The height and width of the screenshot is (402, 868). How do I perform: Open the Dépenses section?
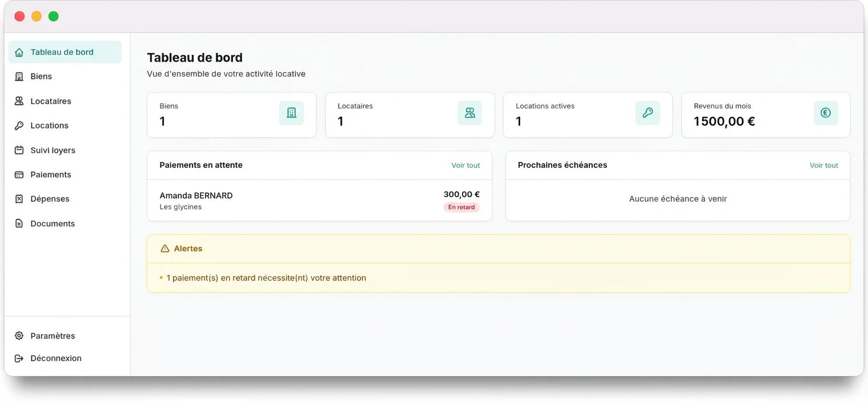[65, 199]
